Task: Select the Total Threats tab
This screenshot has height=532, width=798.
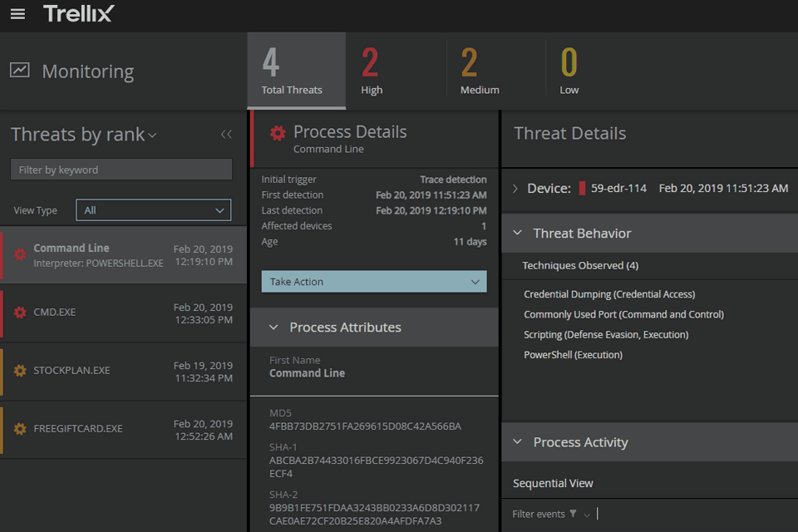Action: click(297, 71)
